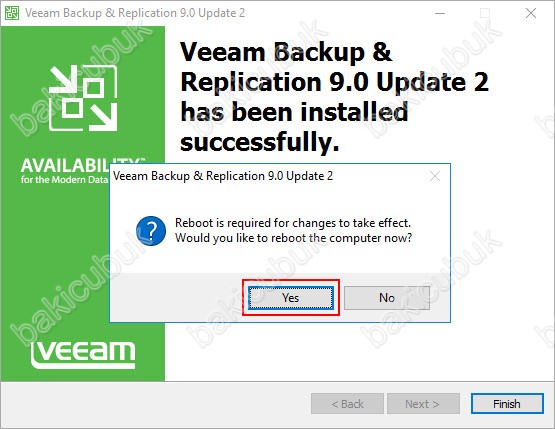Close the reboot prompt dialog

point(435,176)
